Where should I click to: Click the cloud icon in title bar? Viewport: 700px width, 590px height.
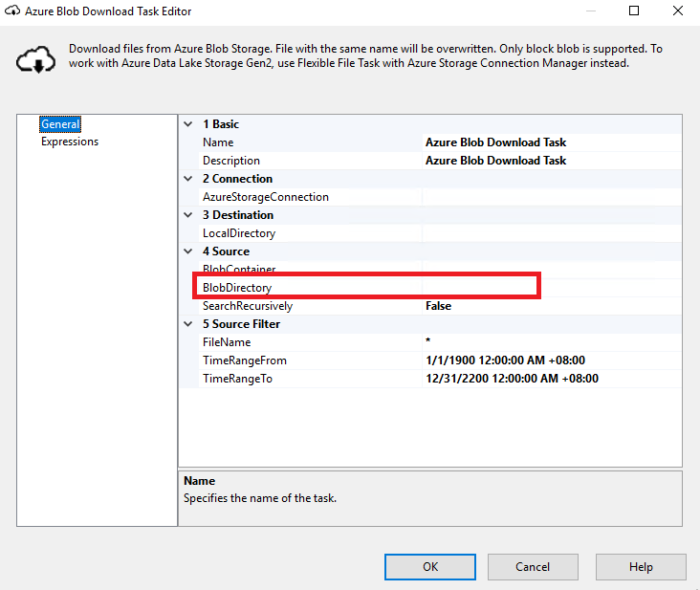(x=12, y=11)
